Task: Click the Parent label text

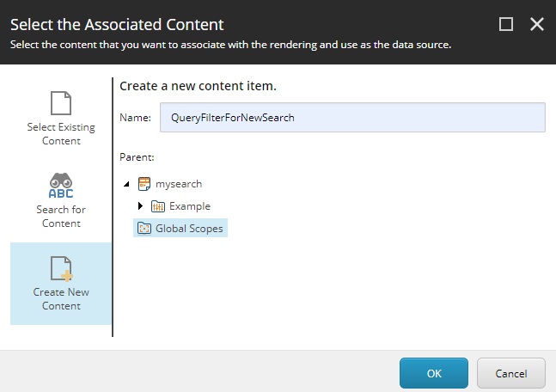Action: 137,157
